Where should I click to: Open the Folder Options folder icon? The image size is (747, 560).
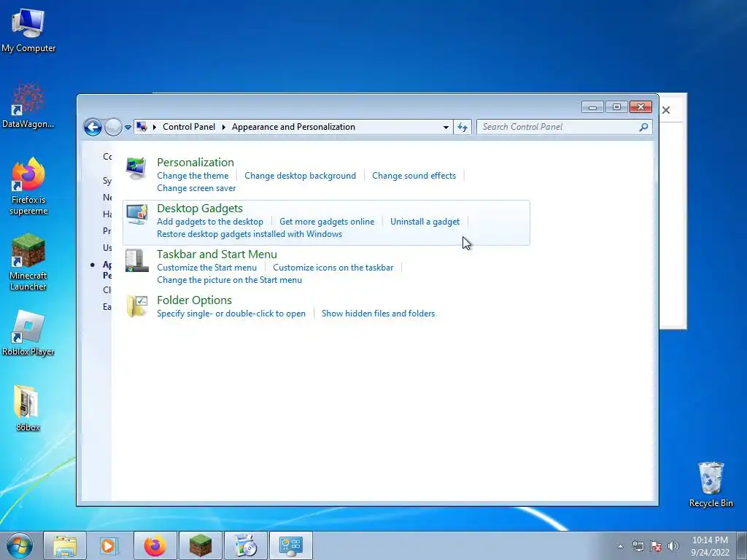[136, 306]
